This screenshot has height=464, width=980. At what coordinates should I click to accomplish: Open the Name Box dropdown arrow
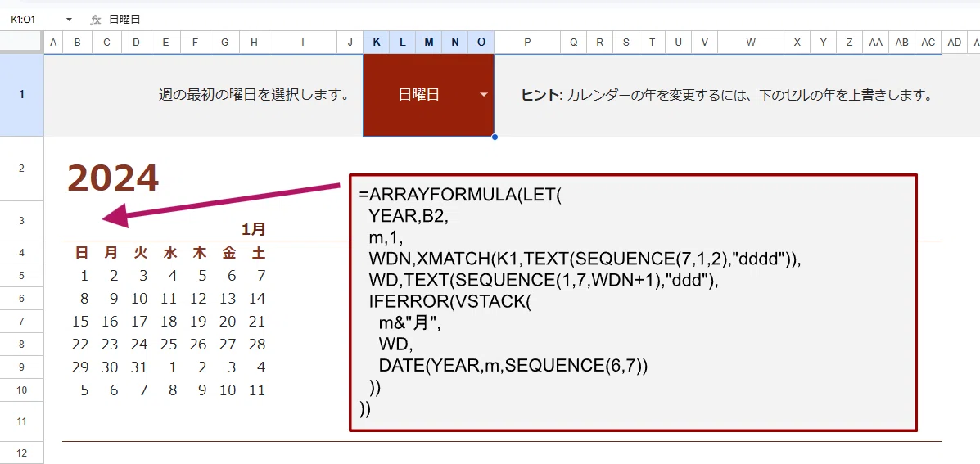click(x=69, y=20)
